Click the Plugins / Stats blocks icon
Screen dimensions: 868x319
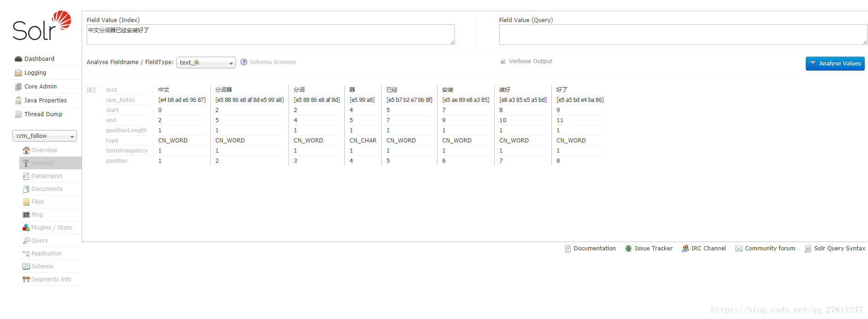(x=26, y=228)
